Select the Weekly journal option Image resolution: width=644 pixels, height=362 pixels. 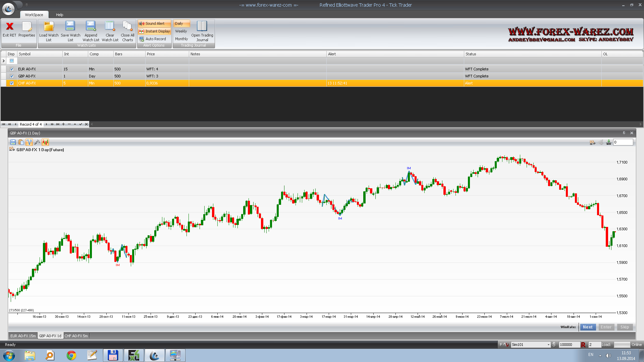coord(181,31)
